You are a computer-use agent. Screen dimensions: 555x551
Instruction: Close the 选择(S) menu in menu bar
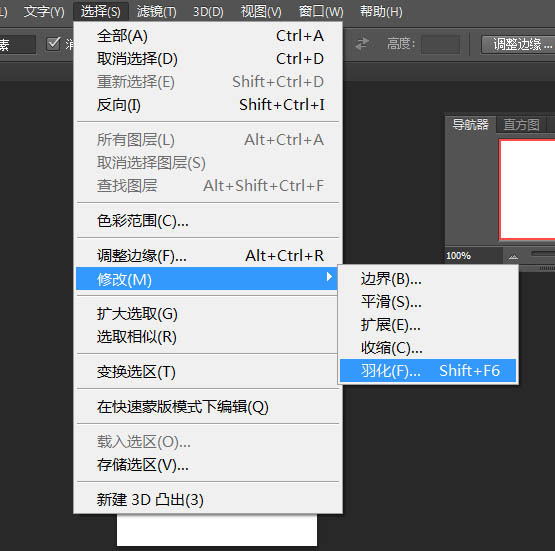tap(101, 12)
